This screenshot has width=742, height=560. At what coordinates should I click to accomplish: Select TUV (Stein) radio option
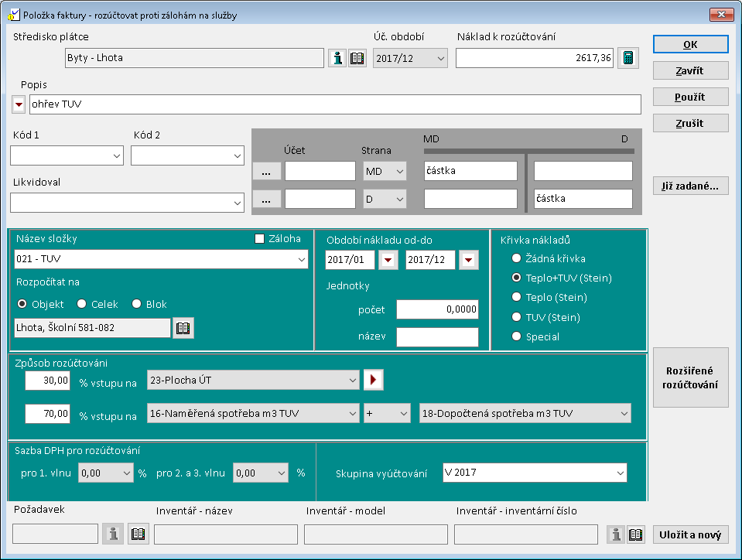516,317
